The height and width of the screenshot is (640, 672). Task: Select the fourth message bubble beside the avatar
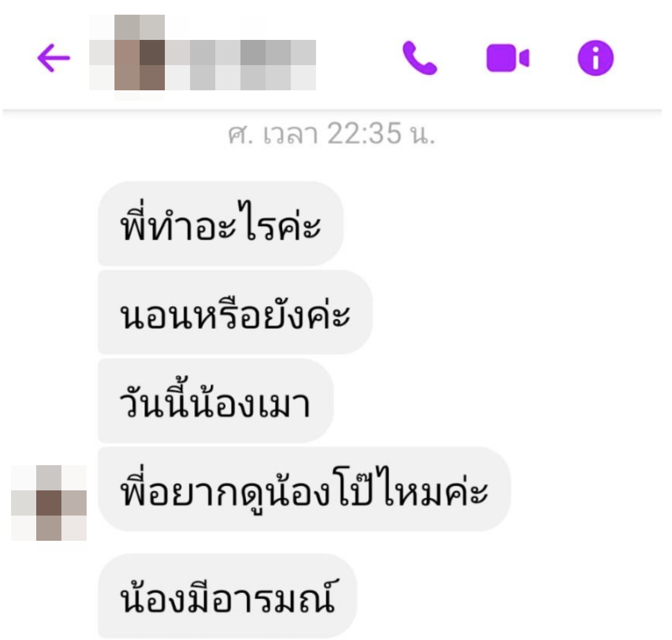tap(304, 489)
